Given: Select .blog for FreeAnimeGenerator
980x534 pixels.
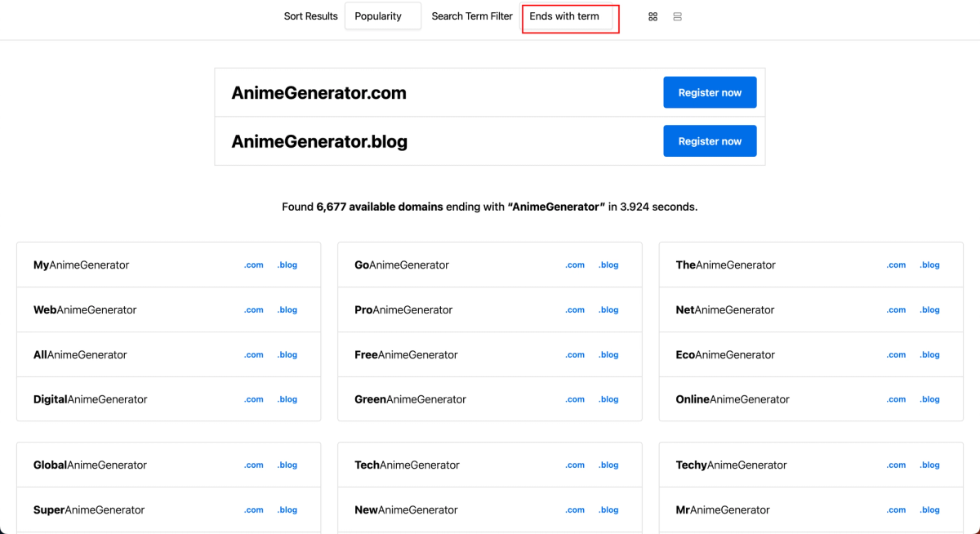Looking at the screenshot, I should 608,355.
